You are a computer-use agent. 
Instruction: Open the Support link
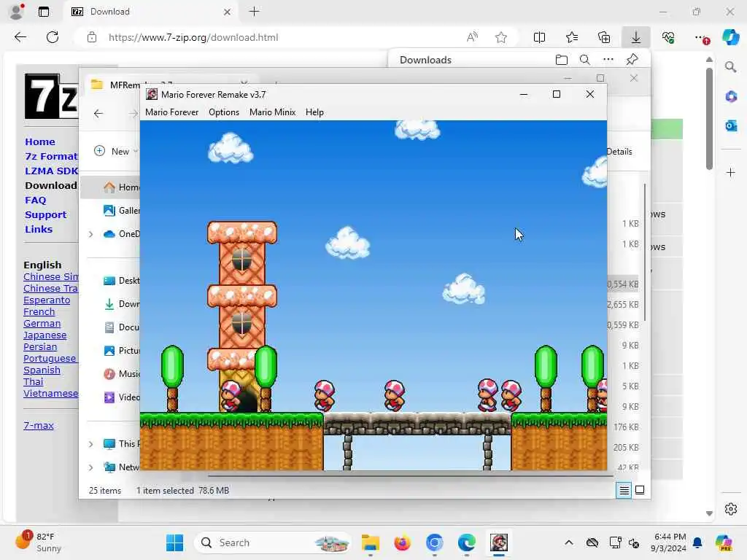[x=46, y=215]
